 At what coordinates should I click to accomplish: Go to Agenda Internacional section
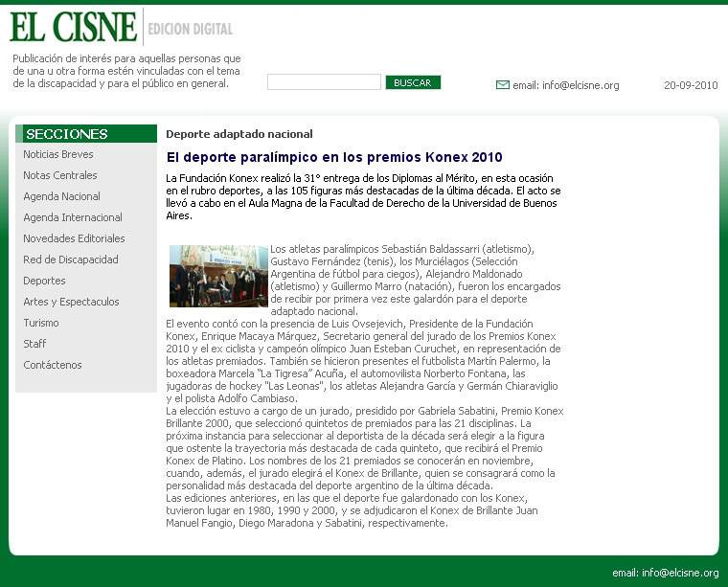click(73, 217)
